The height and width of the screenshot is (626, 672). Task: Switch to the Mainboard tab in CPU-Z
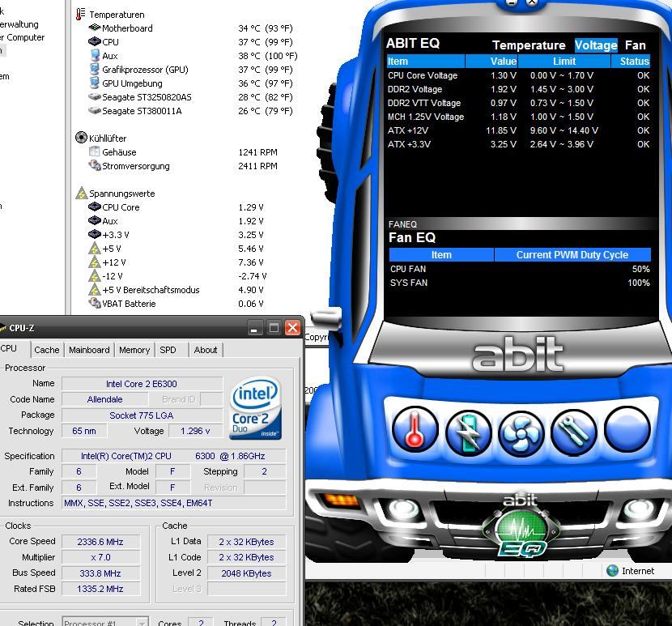pyautogui.click(x=89, y=350)
